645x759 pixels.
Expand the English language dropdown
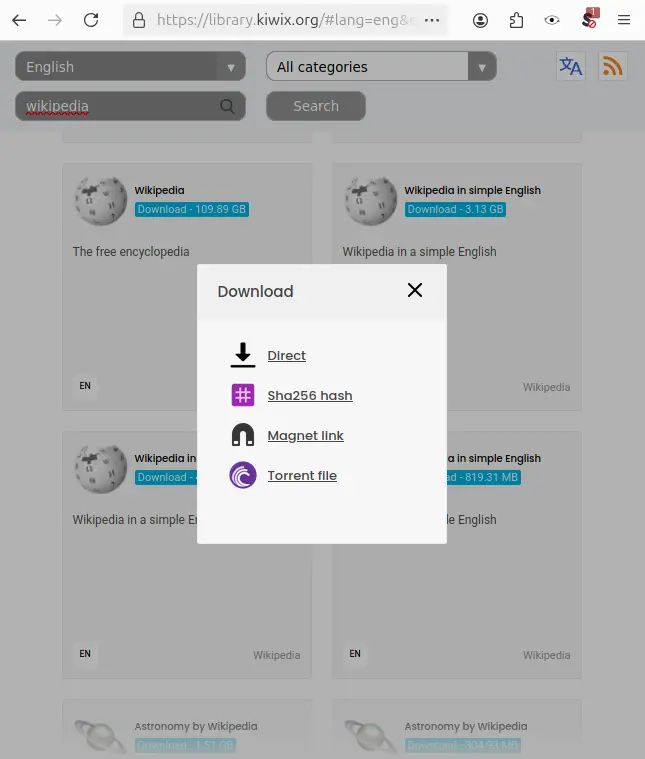coord(130,67)
